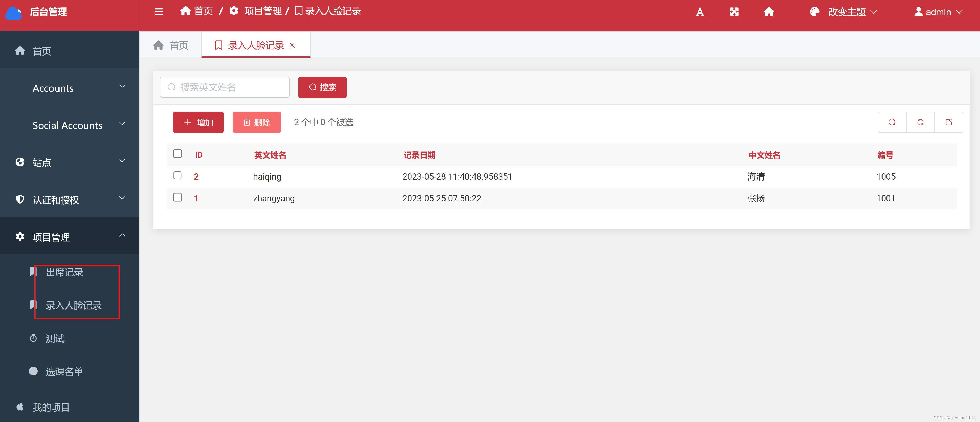The image size is (980, 422).
Task: Click the 增加 add button
Action: (x=198, y=122)
